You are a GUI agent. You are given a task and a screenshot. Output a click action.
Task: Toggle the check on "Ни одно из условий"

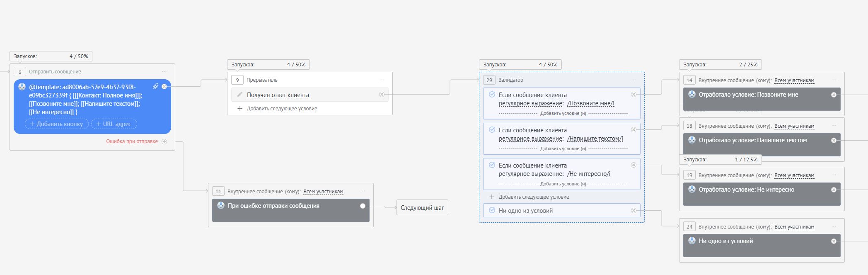point(492,210)
